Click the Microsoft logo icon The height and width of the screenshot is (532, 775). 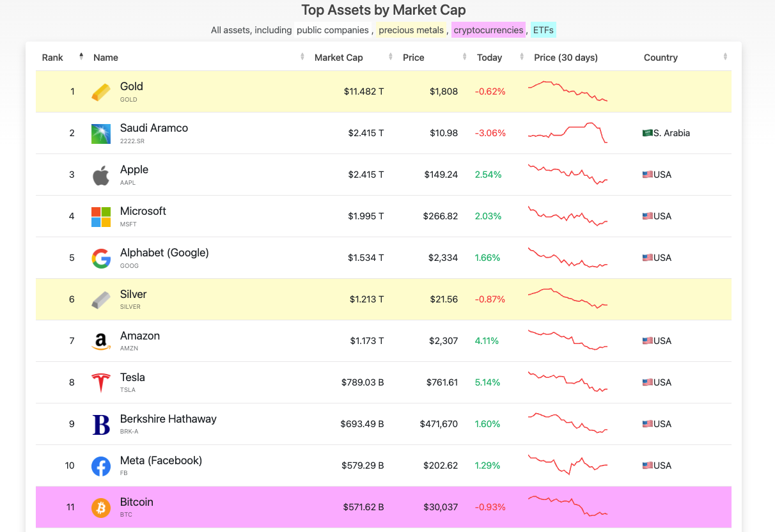101,216
